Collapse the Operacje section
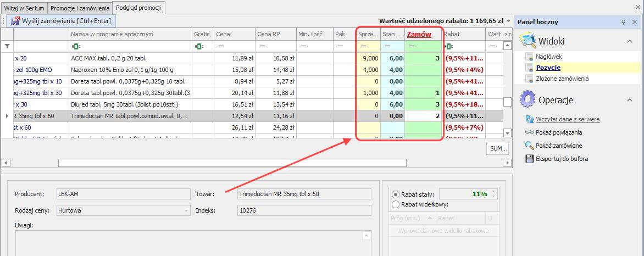 tap(629, 101)
